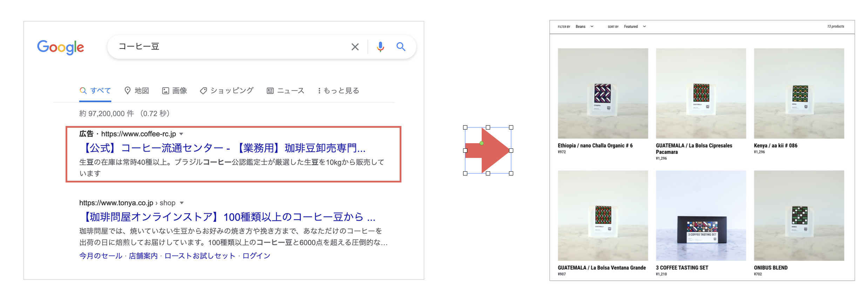This screenshot has height=292, width=868.
Task: Expand dropdown arrow next to tonya.co.jp URL
Action: click(182, 203)
